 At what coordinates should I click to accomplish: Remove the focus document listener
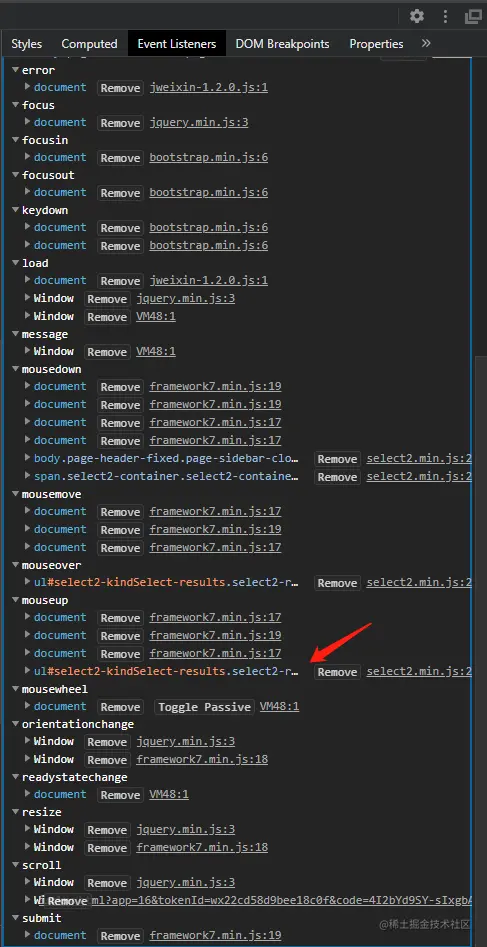(120, 123)
